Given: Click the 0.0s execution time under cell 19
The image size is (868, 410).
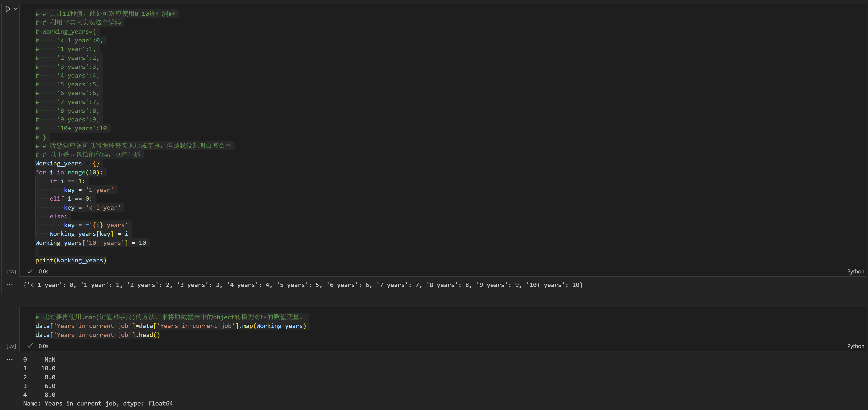Looking at the screenshot, I should pyautogui.click(x=43, y=346).
